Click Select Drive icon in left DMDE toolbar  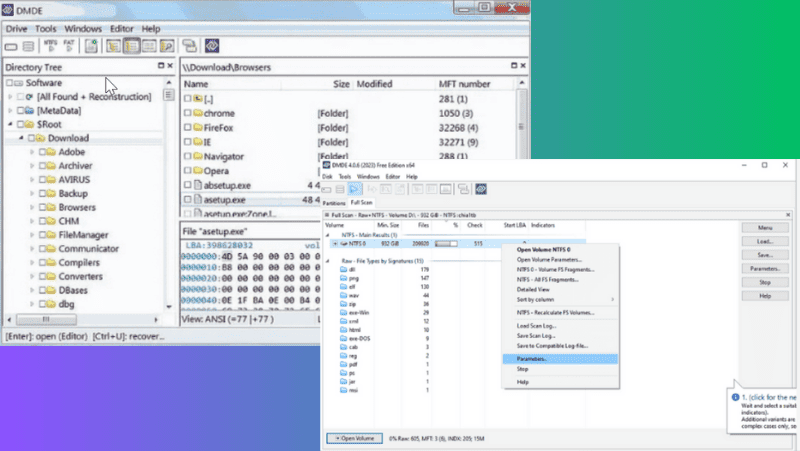tap(11, 46)
